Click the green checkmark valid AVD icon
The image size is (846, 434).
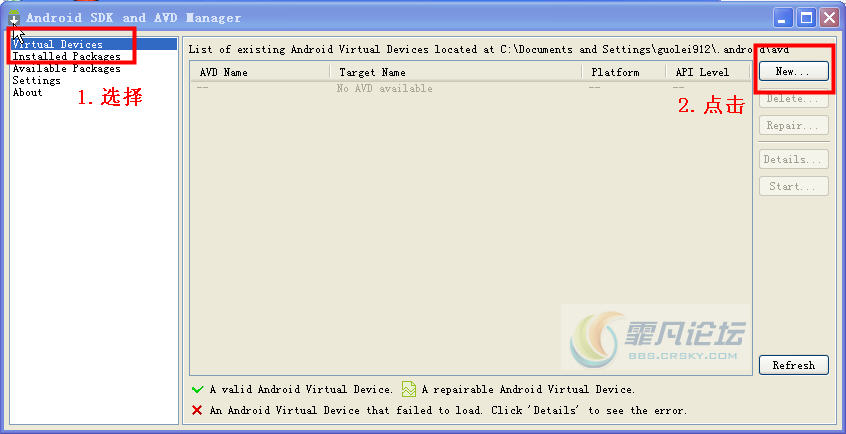tap(197, 389)
